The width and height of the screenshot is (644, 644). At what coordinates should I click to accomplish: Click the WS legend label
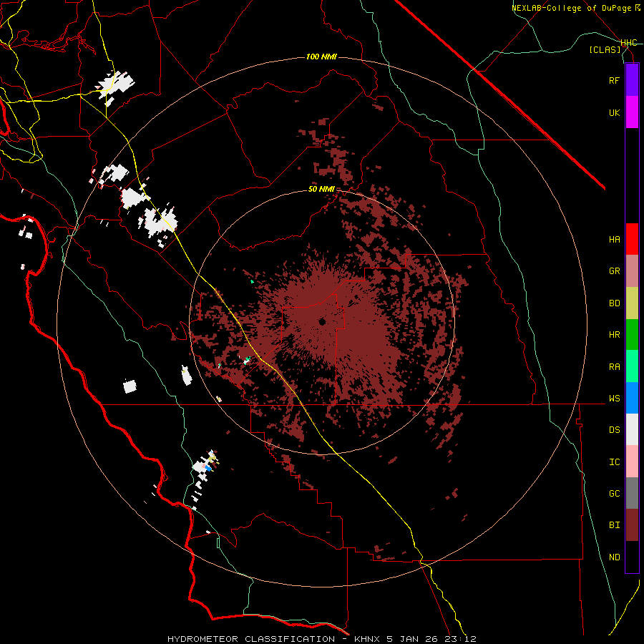pos(614,398)
